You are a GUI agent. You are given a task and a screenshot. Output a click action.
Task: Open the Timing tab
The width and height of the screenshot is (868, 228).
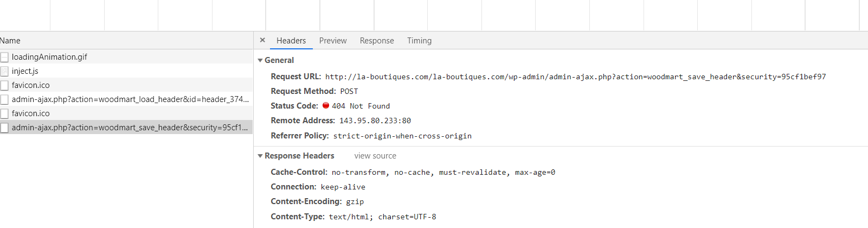pos(419,41)
